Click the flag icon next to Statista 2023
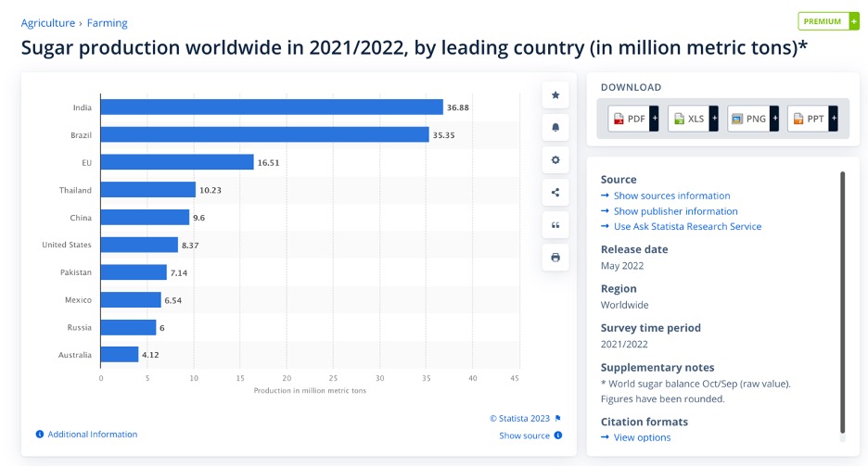Viewport: 868px width, 467px height. click(558, 418)
